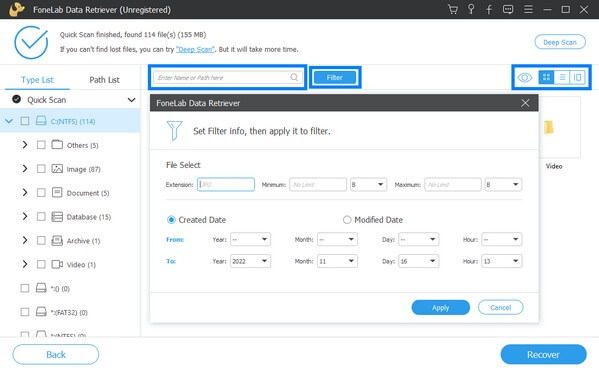Switch to the Path List tab
This screenshot has height=376, width=599.
104,79
